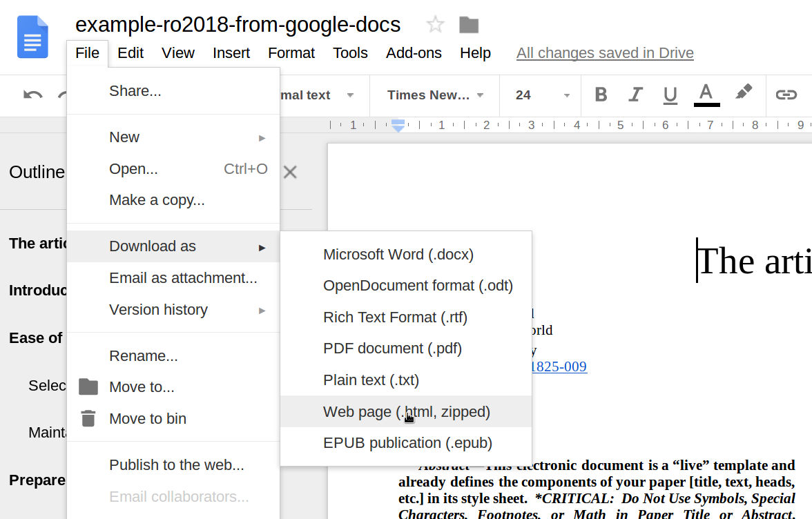Open the Insert menu
This screenshot has height=519, width=812.
pos(231,53)
